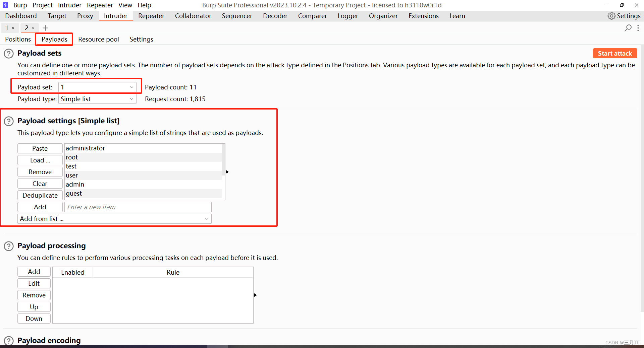Open the Positions sub-tab
644x348 pixels.
[18, 39]
